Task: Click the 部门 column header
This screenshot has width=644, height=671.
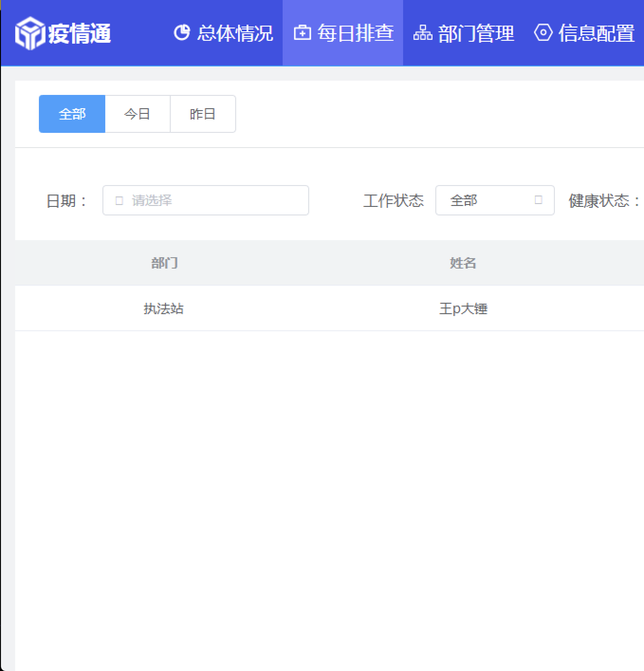Action: 164,263
